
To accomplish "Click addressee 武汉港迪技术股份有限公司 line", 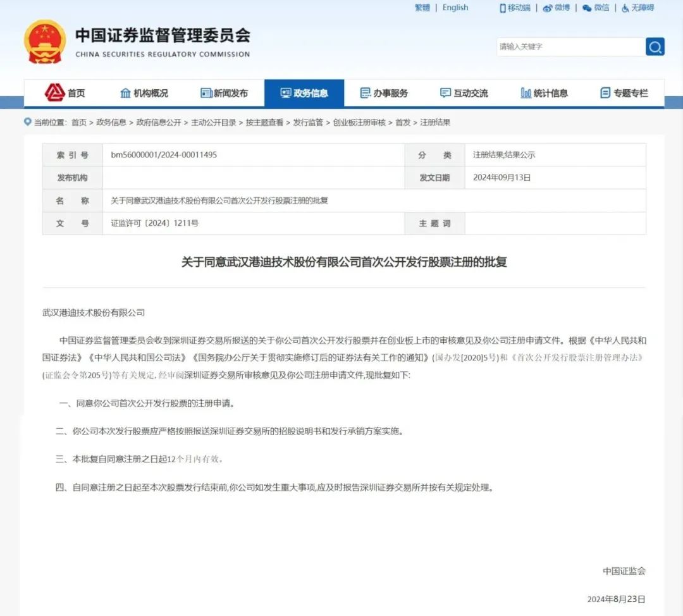I will [x=94, y=313].
